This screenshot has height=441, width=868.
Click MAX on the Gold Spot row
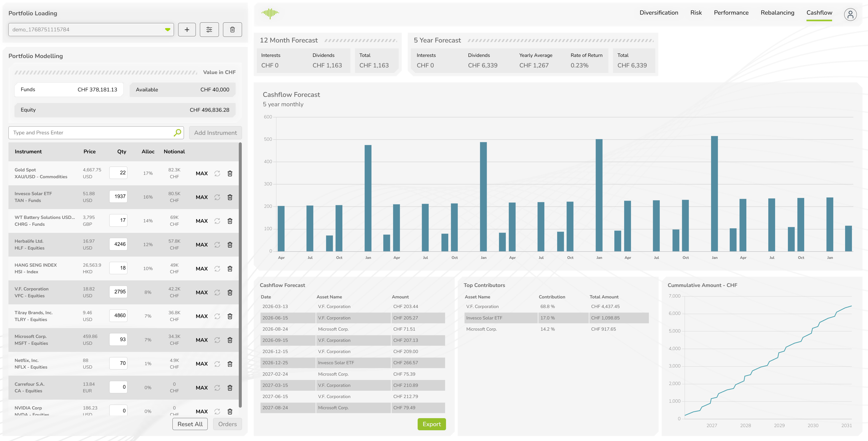(201, 173)
